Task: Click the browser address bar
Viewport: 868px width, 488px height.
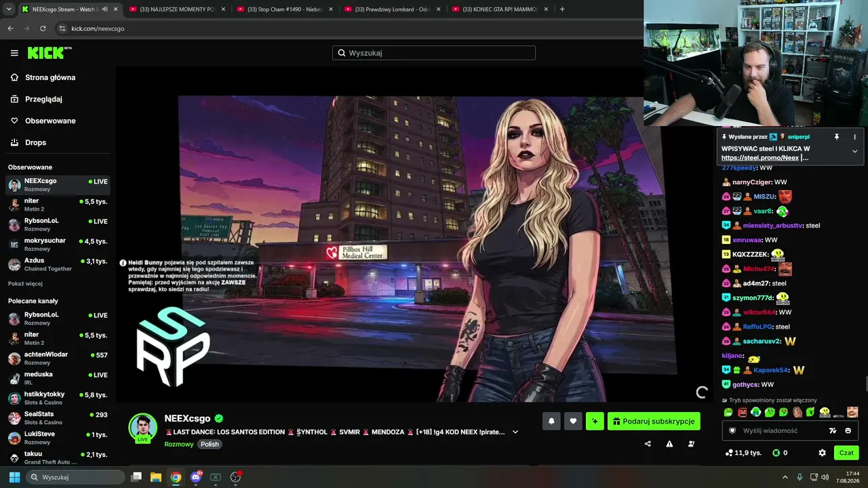Action: (346, 28)
